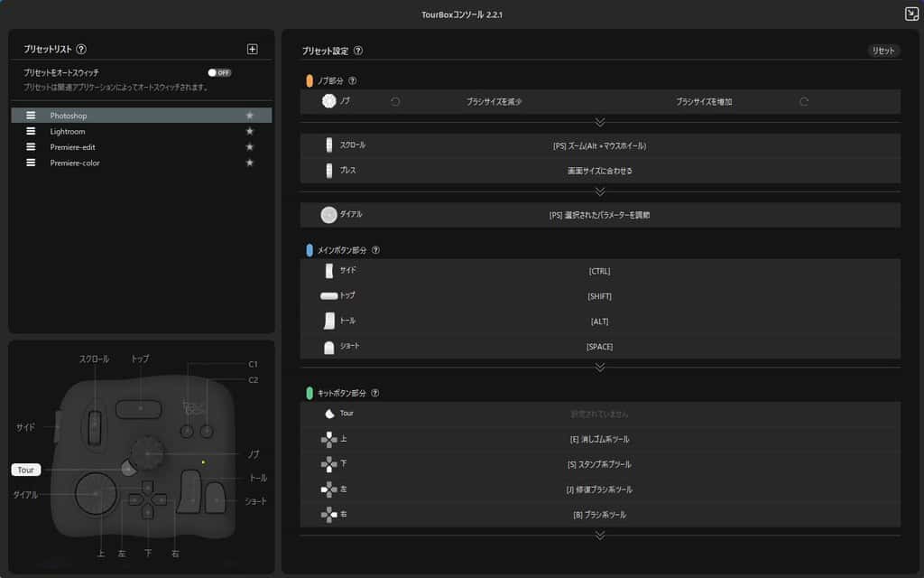This screenshot has height=578, width=924.
Task: Expand the chevron below the ノブ row
Action: pyautogui.click(x=600, y=122)
